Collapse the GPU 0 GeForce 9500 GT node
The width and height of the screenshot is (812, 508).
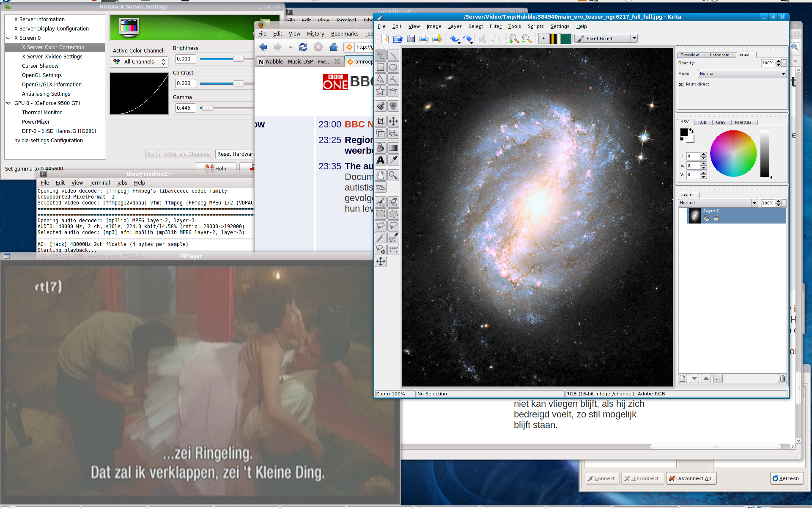click(x=8, y=103)
